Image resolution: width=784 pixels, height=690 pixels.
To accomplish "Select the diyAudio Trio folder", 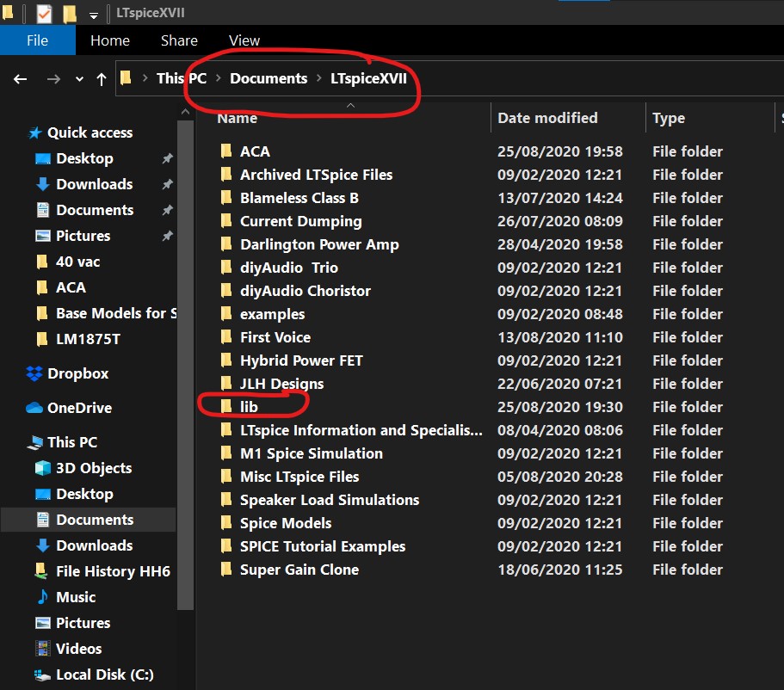I will click(x=280, y=268).
